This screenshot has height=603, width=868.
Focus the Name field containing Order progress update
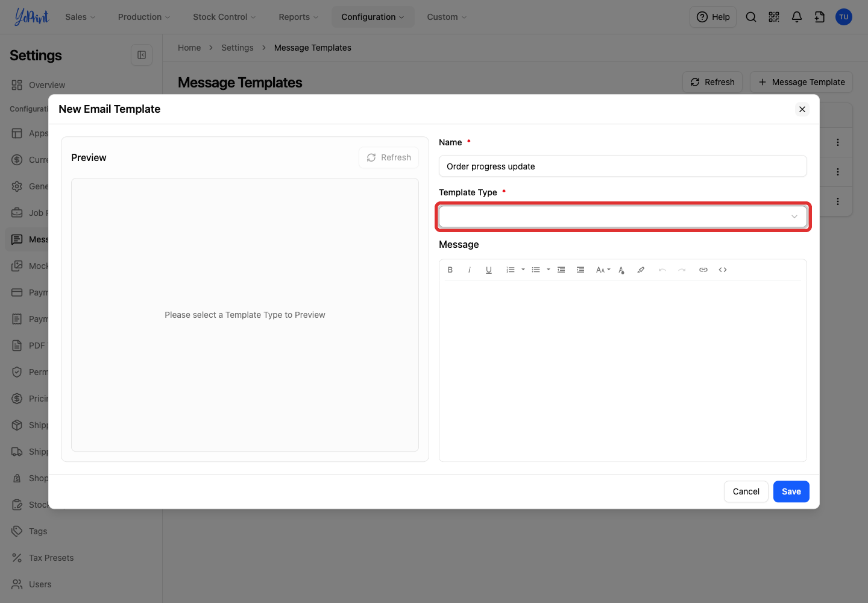pyautogui.click(x=623, y=166)
